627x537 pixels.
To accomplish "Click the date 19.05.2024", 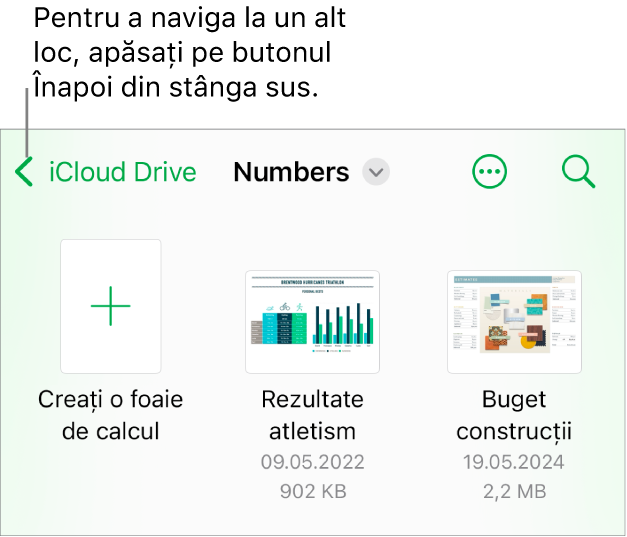I will click(514, 462).
